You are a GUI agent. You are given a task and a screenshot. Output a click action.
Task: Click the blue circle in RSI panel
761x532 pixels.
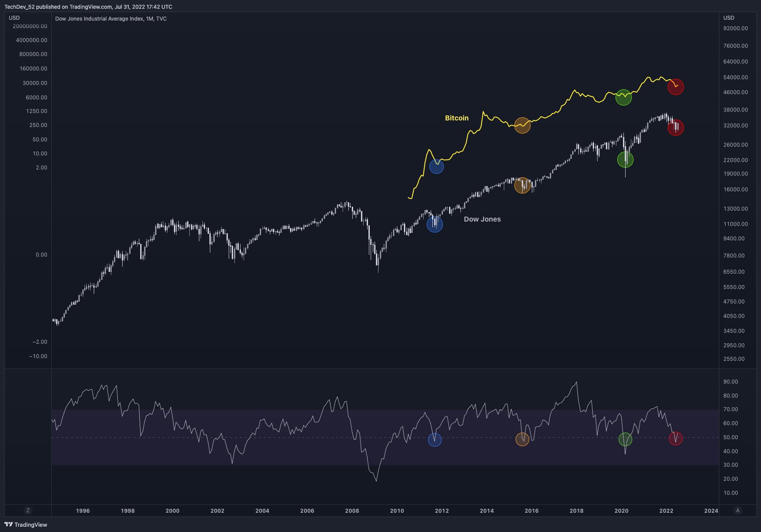coord(435,440)
